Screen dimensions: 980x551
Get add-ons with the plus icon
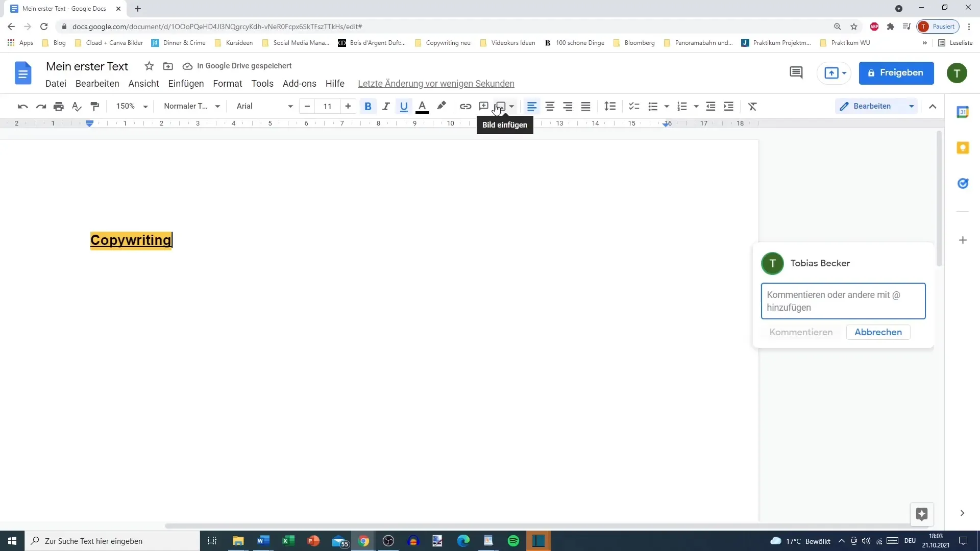pos(963,240)
